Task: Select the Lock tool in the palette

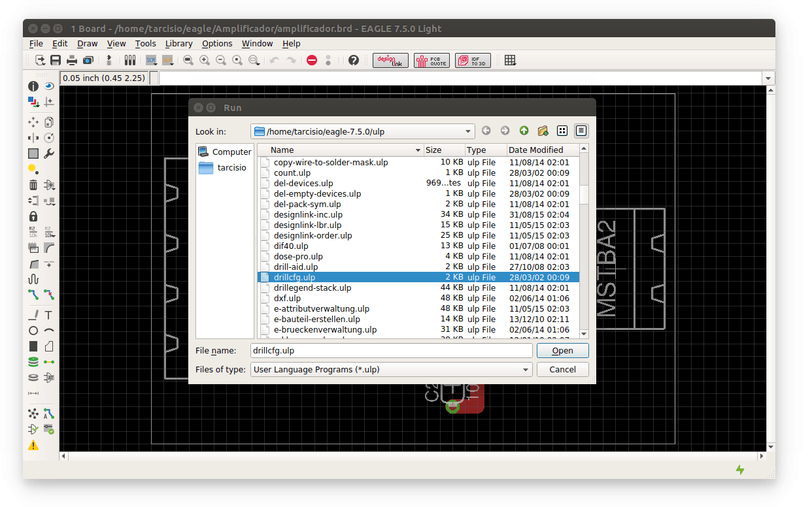Action: tap(33, 216)
